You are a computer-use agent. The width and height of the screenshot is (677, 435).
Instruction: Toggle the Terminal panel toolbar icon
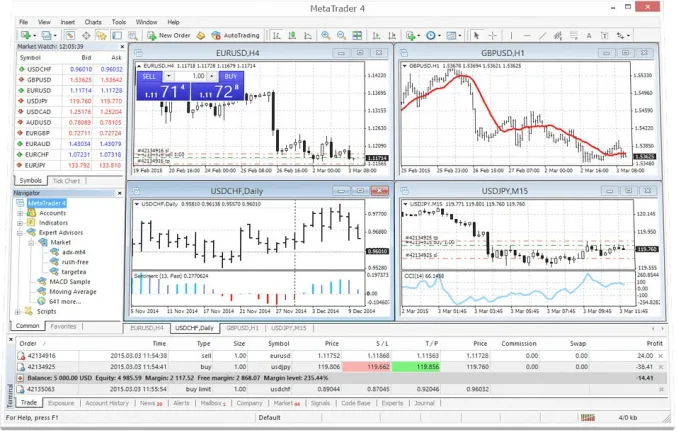117,35
